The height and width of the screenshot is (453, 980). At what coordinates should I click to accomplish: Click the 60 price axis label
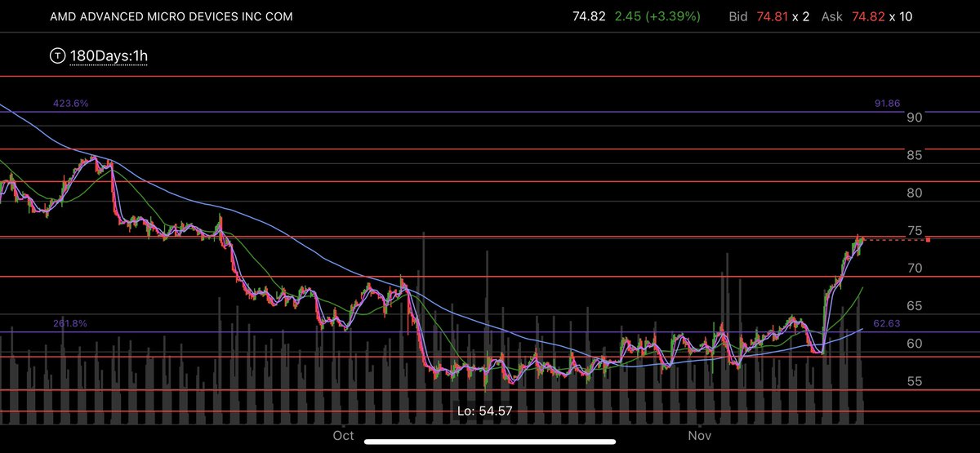tap(915, 344)
